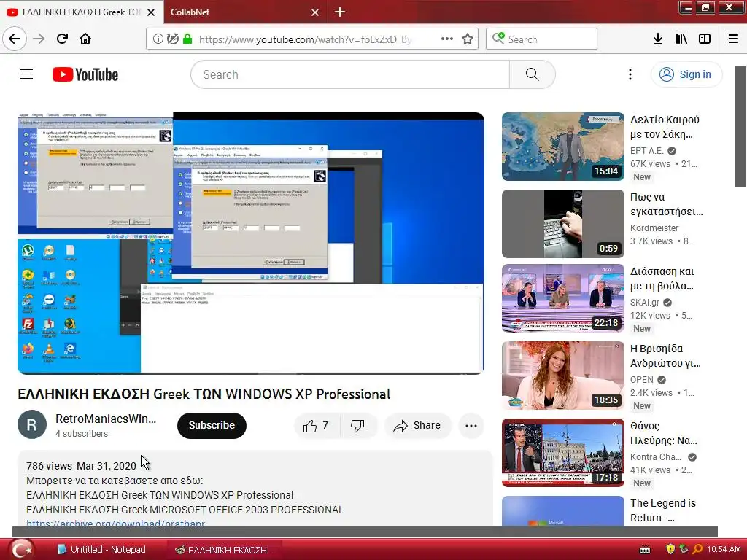Bookmark this page with the star icon

[x=468, y=39]
